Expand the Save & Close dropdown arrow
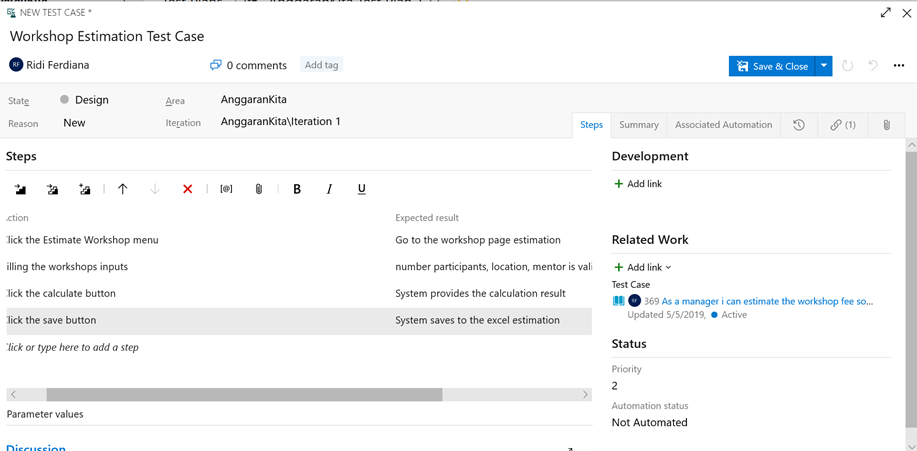917x451 pixels. 823,66
